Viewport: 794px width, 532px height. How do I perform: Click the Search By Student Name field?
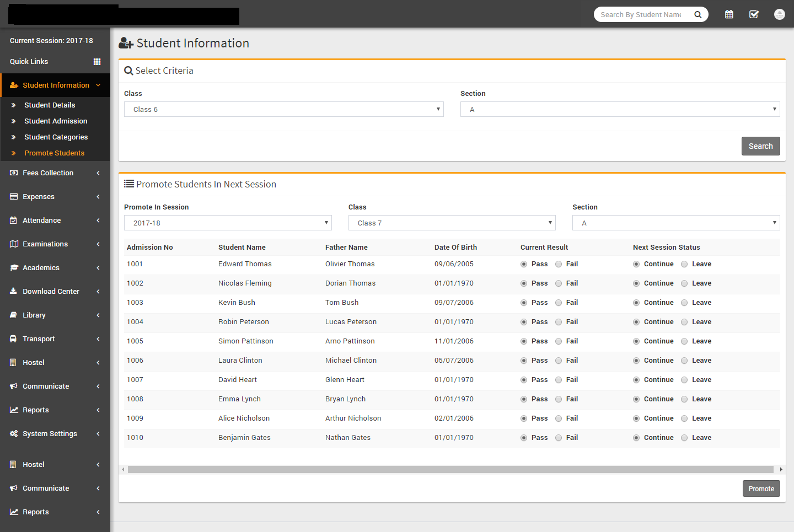[x=641, y=15]
